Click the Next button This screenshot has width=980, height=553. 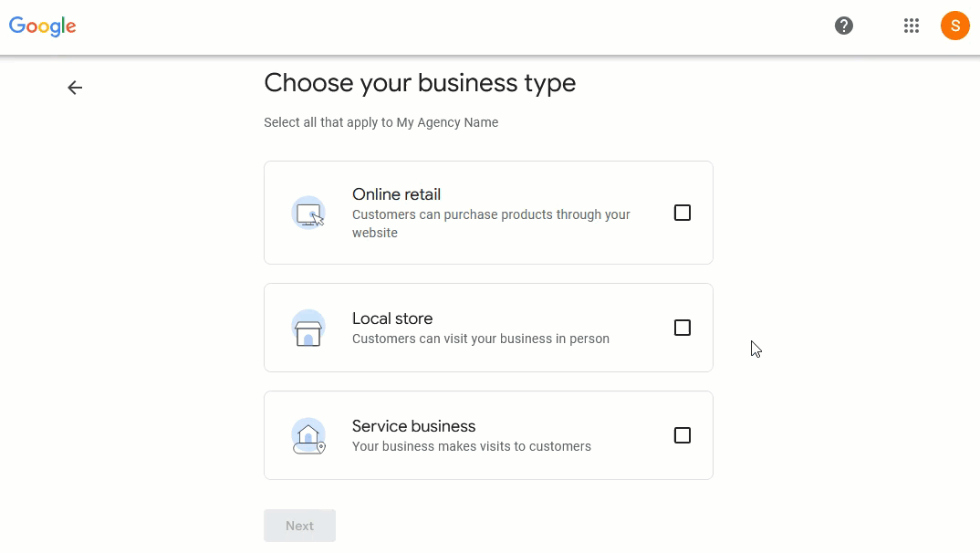[299, 526]
